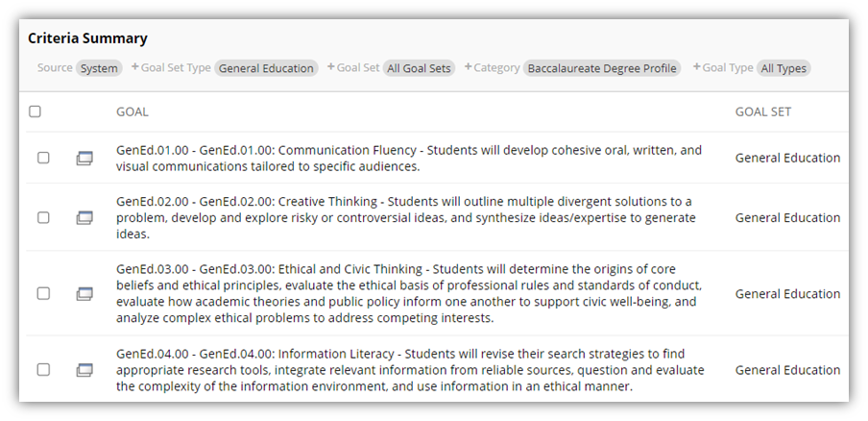Sort by the GOAL column header
This screenshot has width=868, height=421.
133,111
